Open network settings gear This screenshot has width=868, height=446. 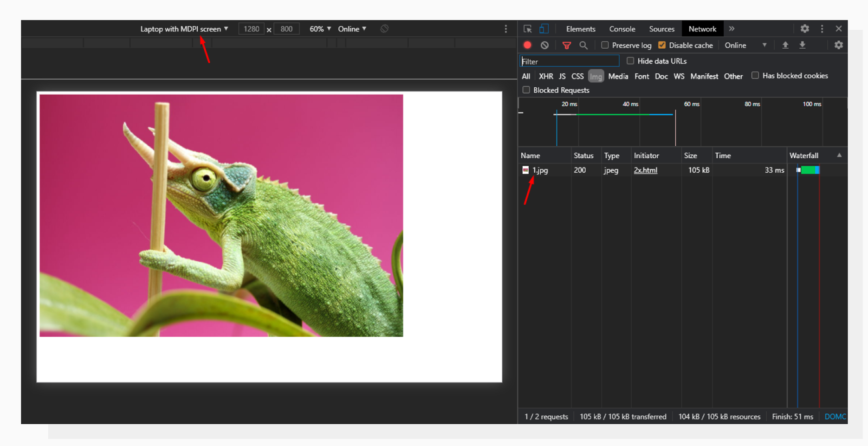838,45
